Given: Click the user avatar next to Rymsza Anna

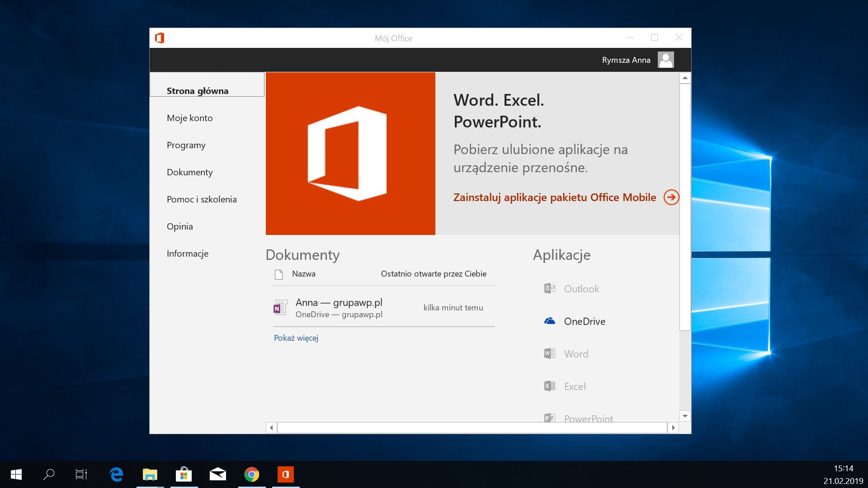Looking at the screenshot, I should click(x=665, y=60).
